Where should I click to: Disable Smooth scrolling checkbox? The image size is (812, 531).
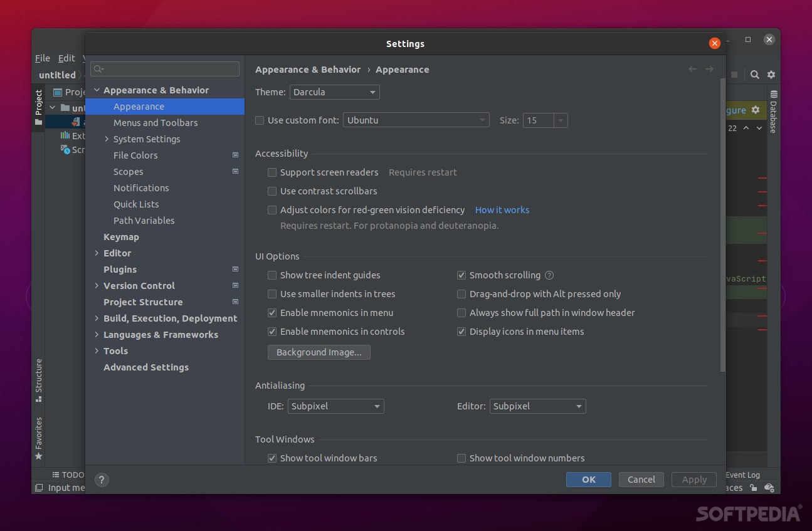[461, 275]
